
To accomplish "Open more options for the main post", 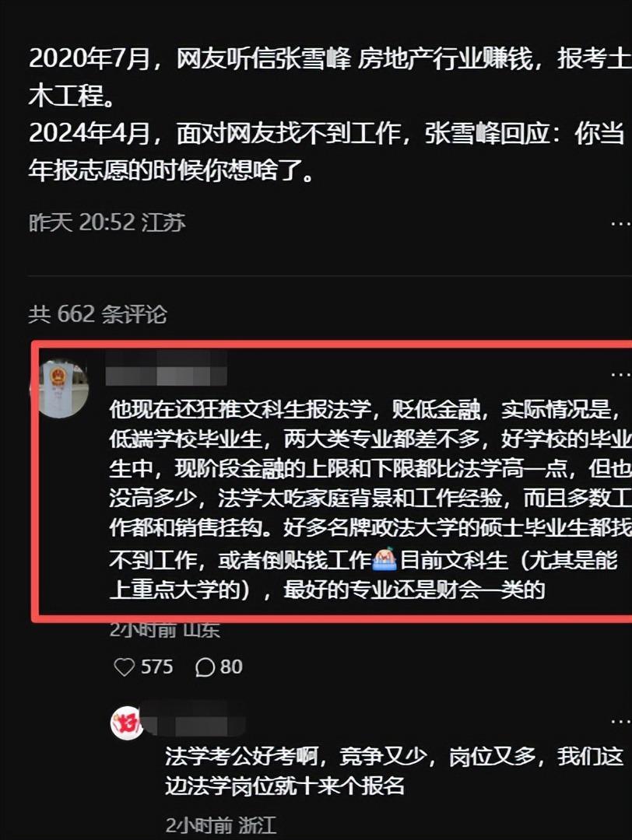I will coord(621,223).
